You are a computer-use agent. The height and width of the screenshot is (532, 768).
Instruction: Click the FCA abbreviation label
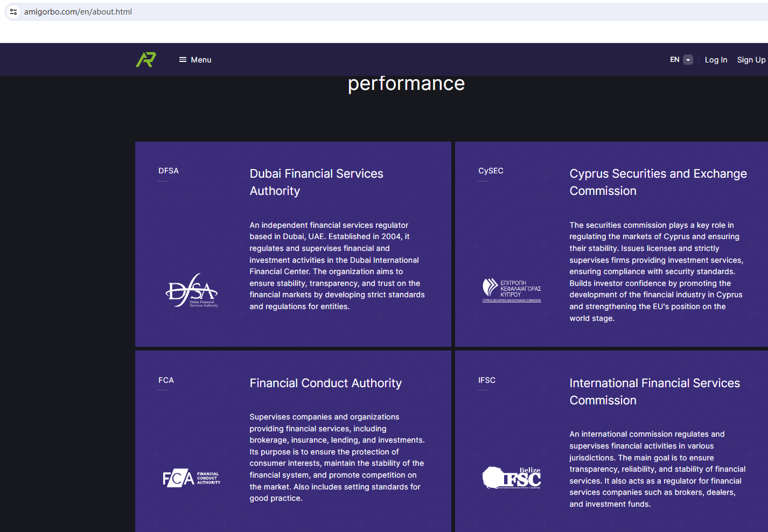[x=166, y=380]
